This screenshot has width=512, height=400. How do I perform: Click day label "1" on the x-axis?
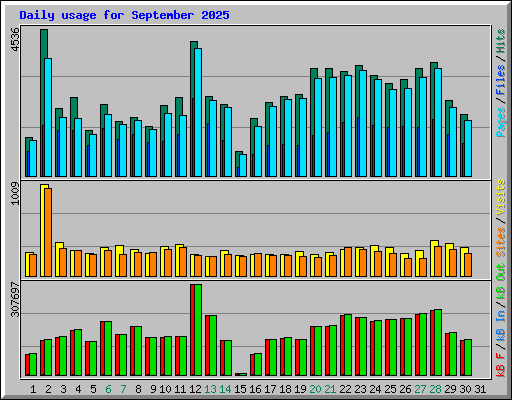coord(33,389)
